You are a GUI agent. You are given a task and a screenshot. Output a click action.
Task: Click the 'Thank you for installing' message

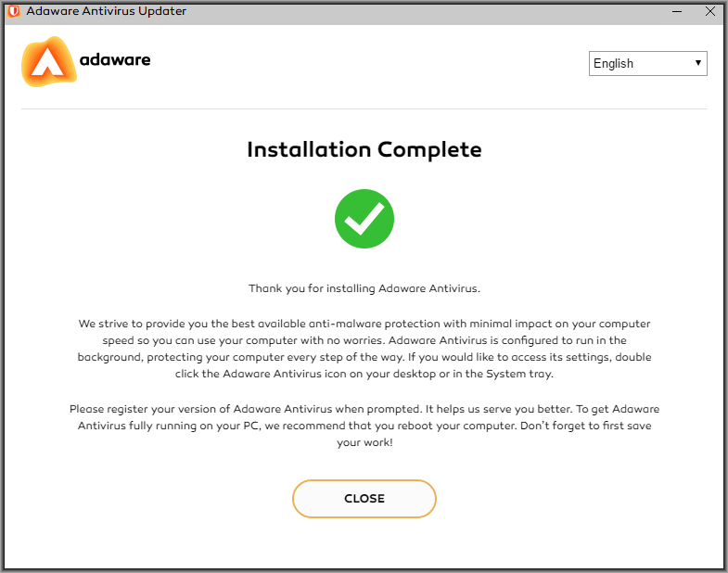tap(364, 288)
